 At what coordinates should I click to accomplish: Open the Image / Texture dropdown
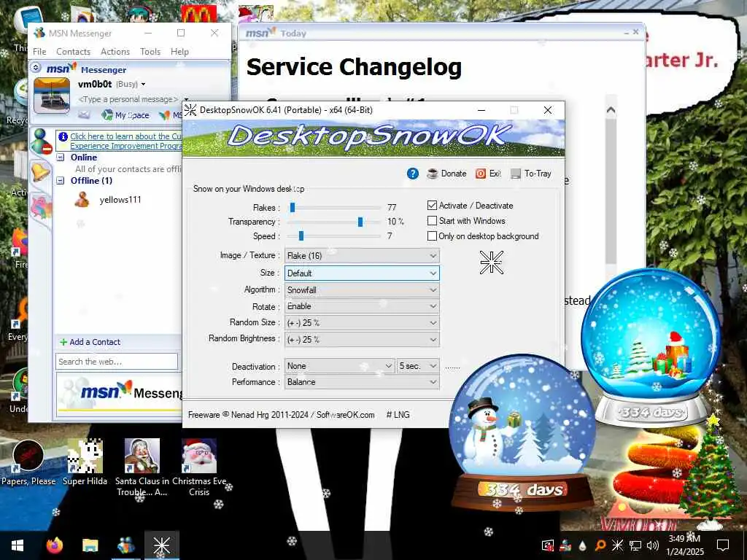click(x=362, y=256)
